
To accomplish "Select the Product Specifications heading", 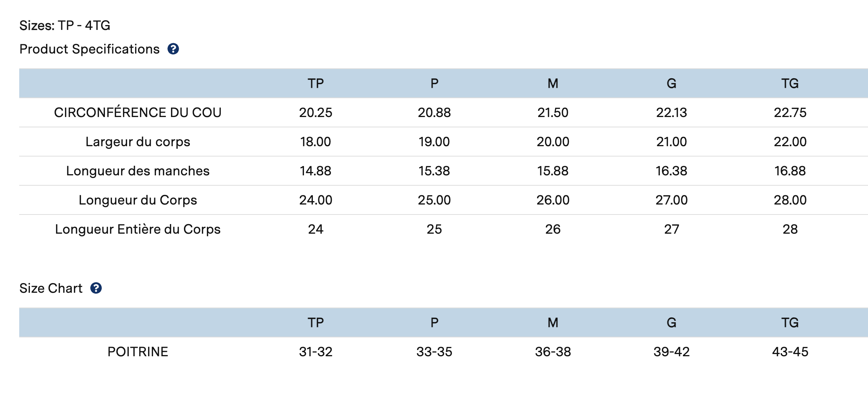I will click(x=89, y=49).
